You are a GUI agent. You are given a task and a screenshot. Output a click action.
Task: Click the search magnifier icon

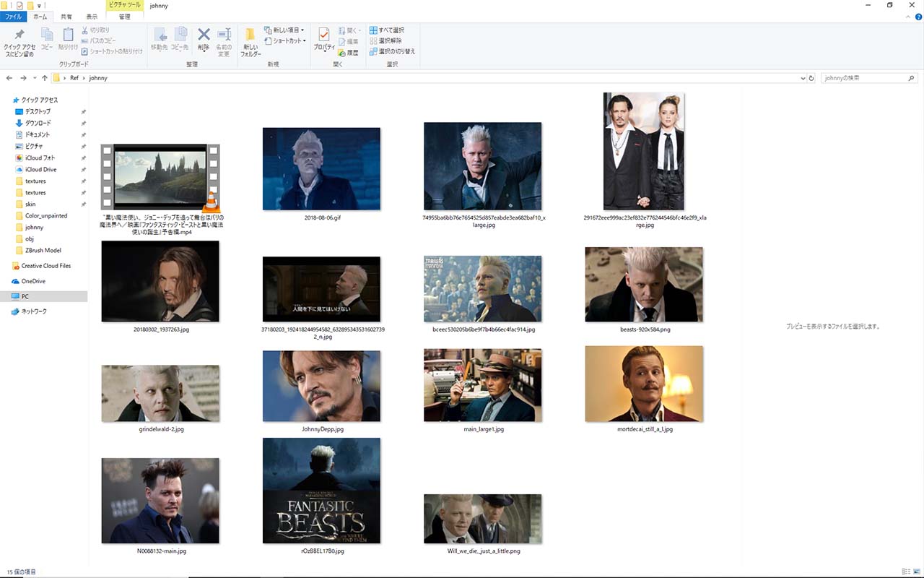[912, 78]
